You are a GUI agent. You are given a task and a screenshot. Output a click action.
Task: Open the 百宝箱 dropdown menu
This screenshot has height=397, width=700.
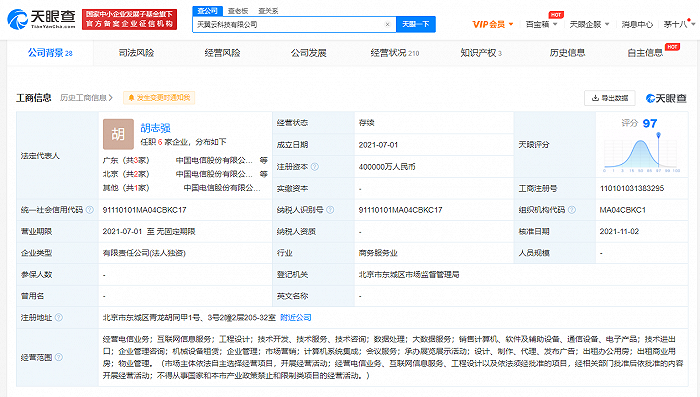click(541, 24)
